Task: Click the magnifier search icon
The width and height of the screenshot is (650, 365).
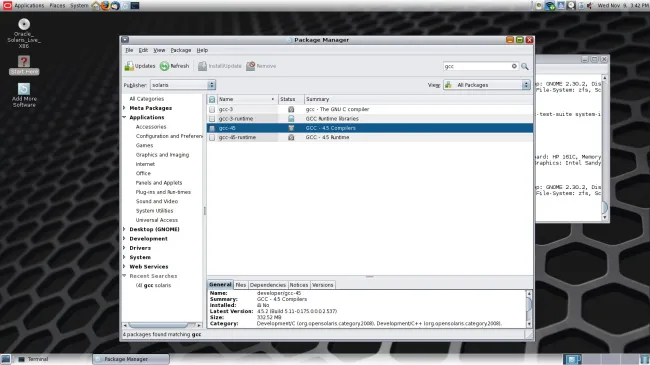Action: coord(525,66)
